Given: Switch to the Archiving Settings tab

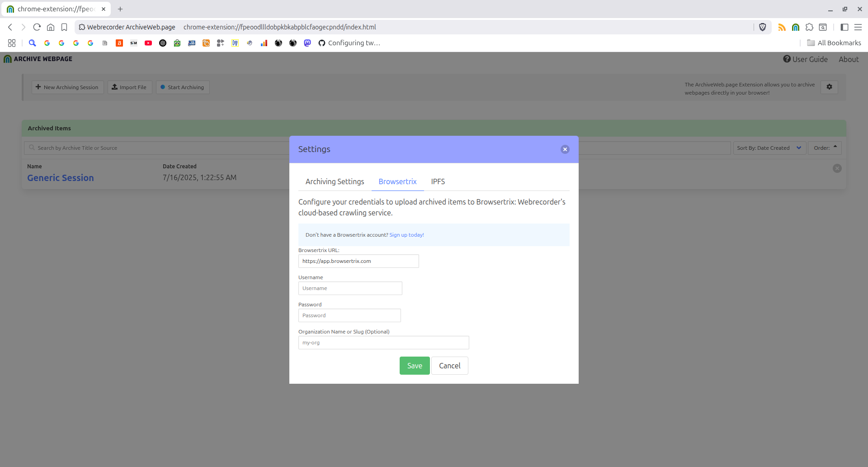Looking at the screenshot, I should pos(335,181).
